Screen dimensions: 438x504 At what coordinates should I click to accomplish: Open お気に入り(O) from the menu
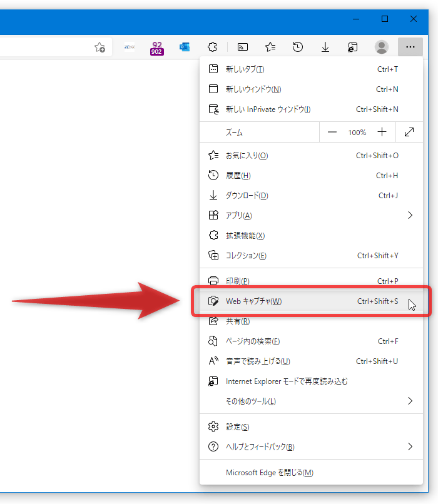pyautogui.click(x=311, y=156)
